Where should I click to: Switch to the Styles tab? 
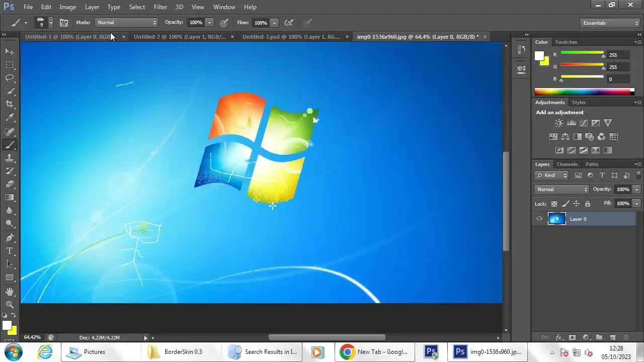tap(579, 103)
